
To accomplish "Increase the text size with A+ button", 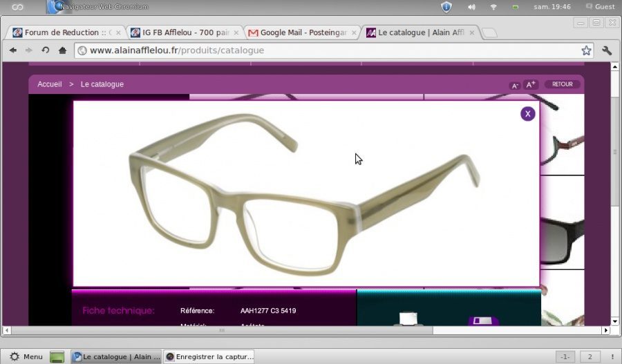I will click(x=531, y=85).
